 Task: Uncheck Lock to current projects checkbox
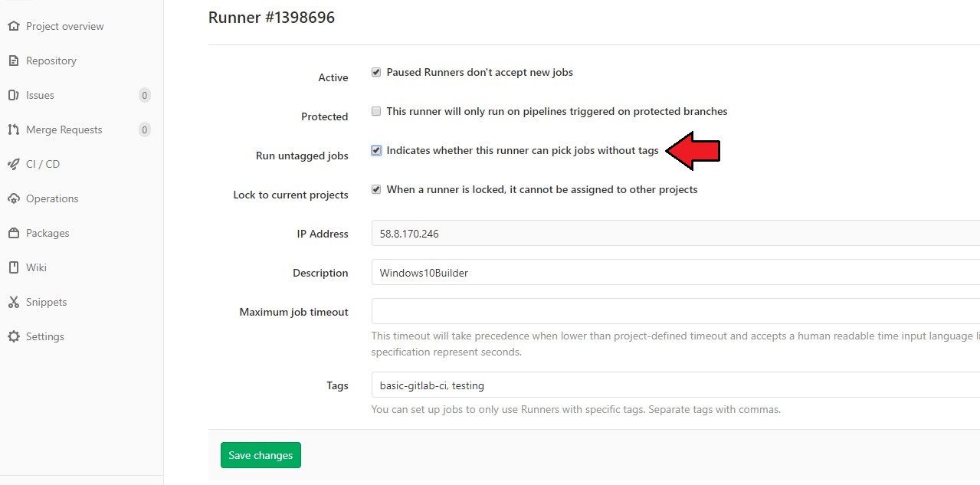[376, 189]
